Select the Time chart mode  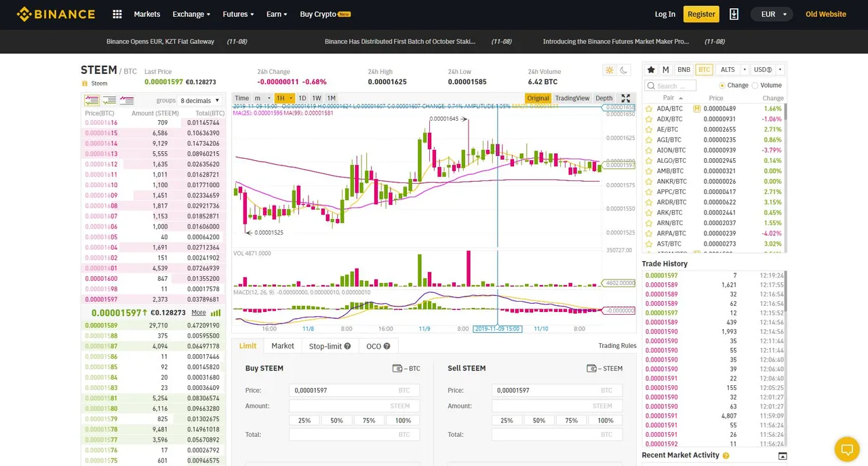point(242,98)
